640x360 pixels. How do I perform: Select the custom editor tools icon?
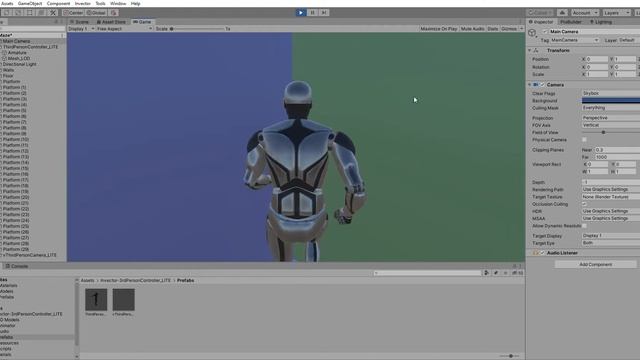(x=53, y=13)
